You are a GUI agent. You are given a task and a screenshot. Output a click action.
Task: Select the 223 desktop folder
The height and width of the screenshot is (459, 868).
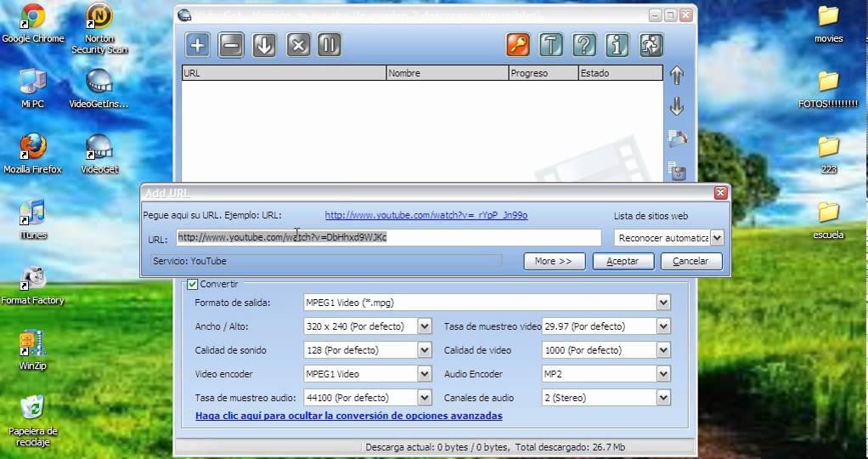coord(829,154)
